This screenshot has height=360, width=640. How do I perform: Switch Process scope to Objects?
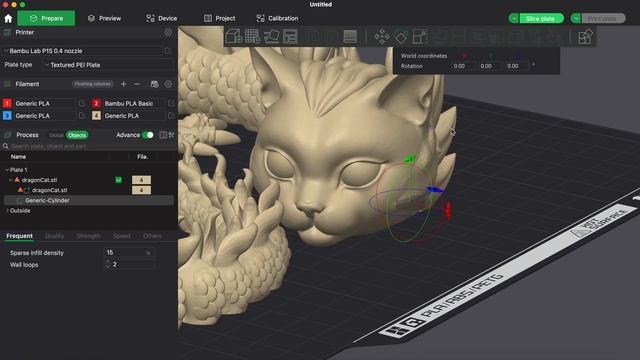(x=77, y=135)
